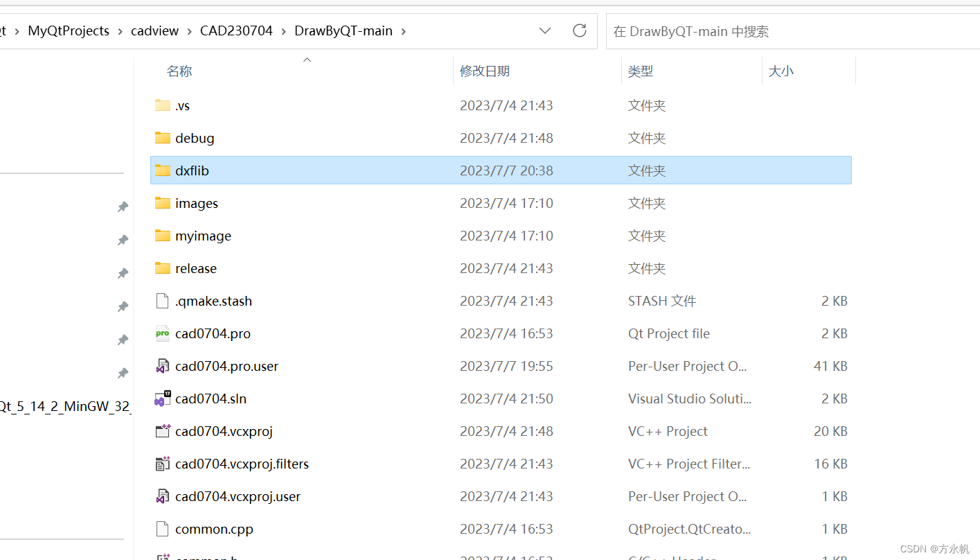Select the cad0704.pro.user file name
Viewport: 980px width, 560px height.
click(226, 366)
